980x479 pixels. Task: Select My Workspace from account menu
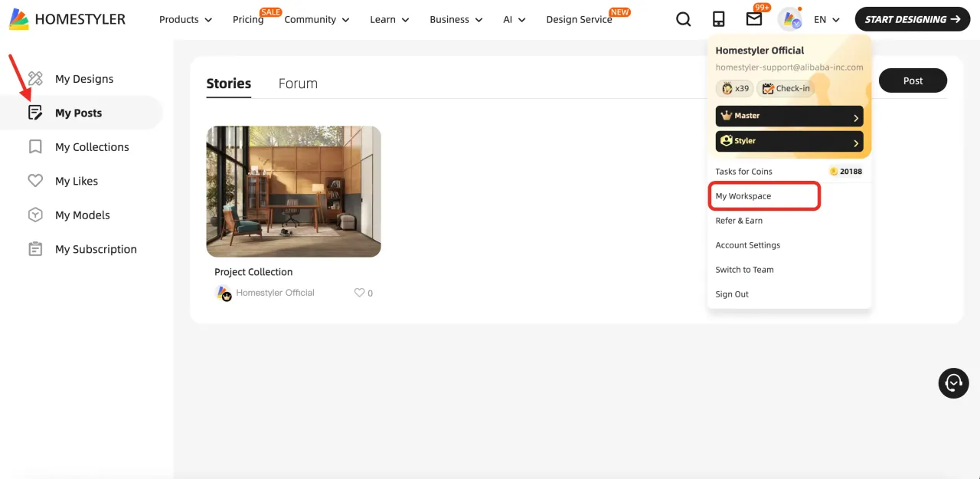click(763, 196)
